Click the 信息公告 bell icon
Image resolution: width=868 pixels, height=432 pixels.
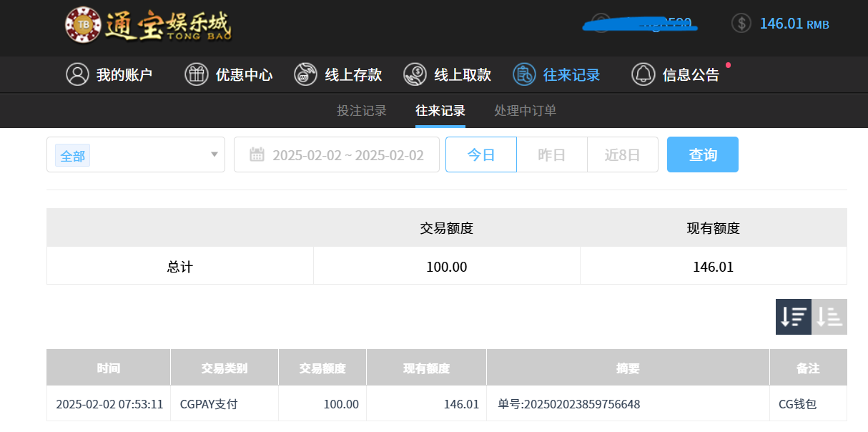coord(643,74)
